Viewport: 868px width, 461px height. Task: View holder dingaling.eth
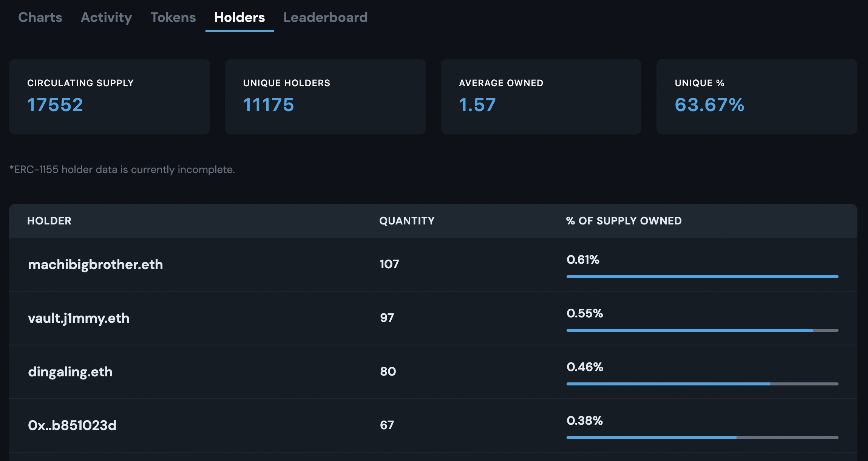[x=70, y=372]
